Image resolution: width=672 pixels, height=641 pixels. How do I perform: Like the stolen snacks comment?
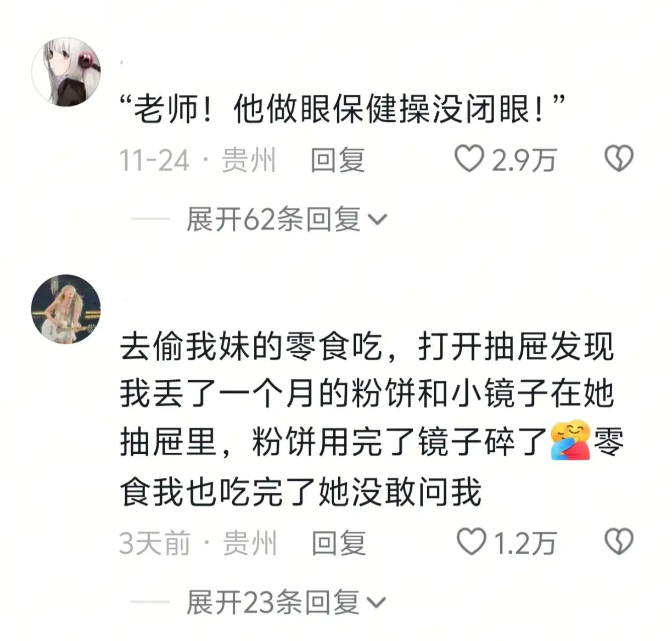[x=472, y=542]
